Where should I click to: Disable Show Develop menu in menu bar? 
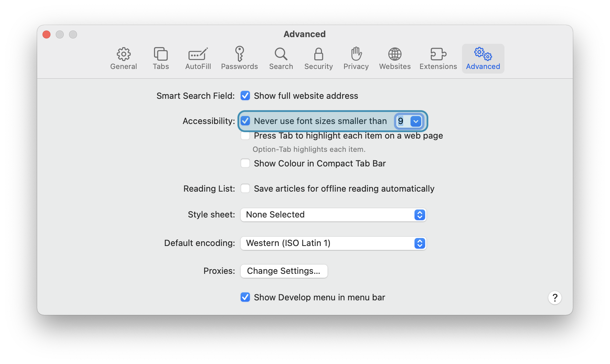[x=245, y=297]
